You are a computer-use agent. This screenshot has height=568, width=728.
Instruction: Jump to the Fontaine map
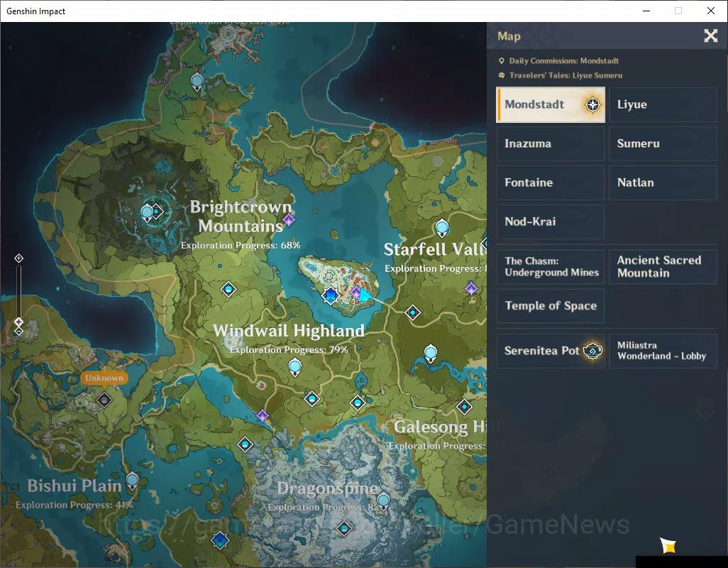pyautogui.click(x=551, y=182)
